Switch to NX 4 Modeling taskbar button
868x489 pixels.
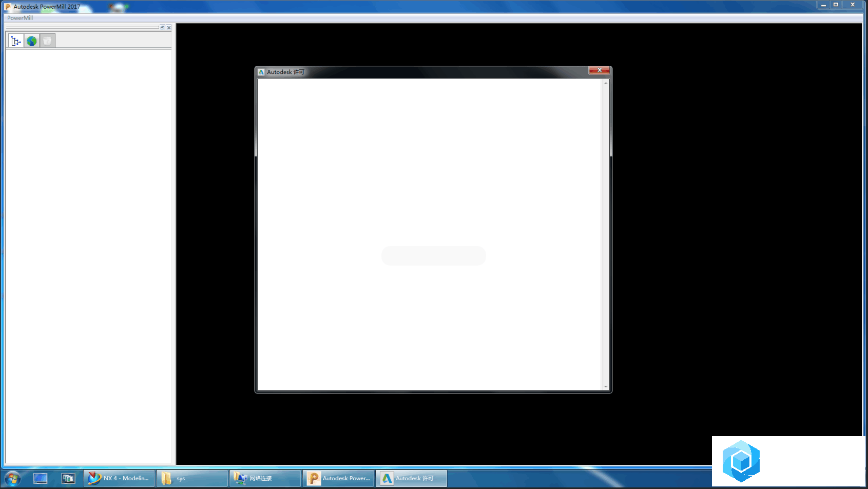pos(119,478)
